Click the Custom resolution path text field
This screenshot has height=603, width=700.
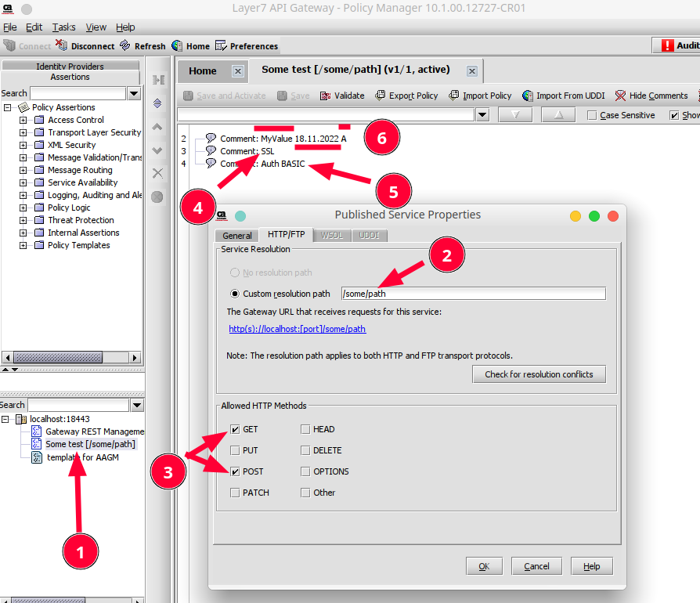[473, 294]
